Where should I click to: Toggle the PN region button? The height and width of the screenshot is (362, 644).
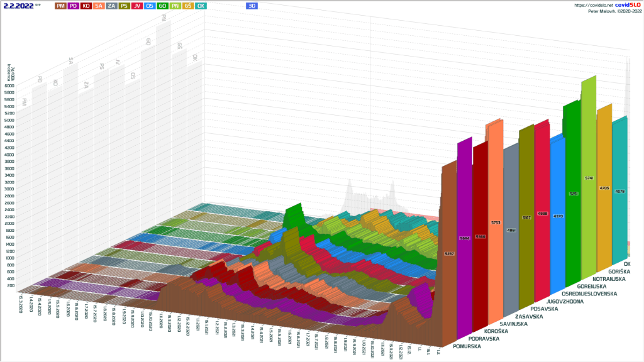[175, 6]
